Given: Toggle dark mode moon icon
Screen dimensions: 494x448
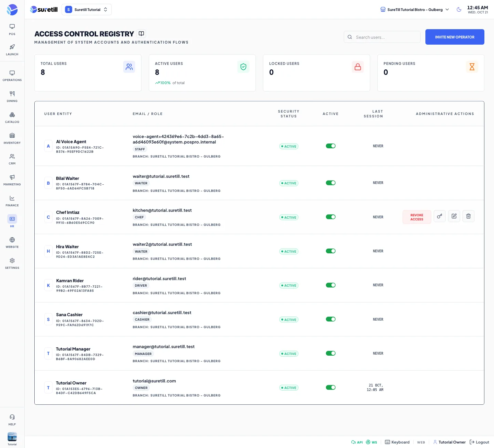Looking at the screenshot, I should click(459, 10).
